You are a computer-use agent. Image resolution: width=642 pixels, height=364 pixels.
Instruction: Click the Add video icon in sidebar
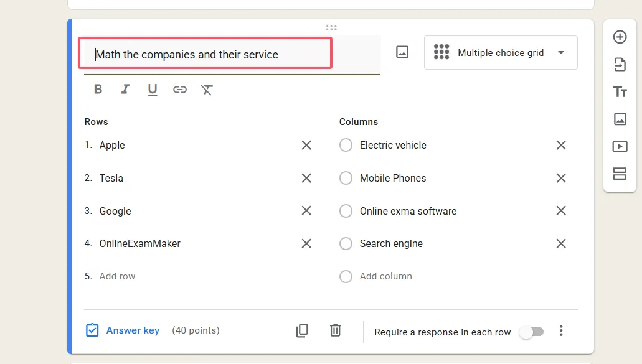(x=620, y=147)
